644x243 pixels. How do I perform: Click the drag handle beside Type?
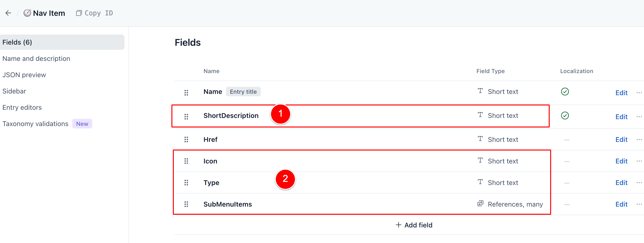[186, 183]
